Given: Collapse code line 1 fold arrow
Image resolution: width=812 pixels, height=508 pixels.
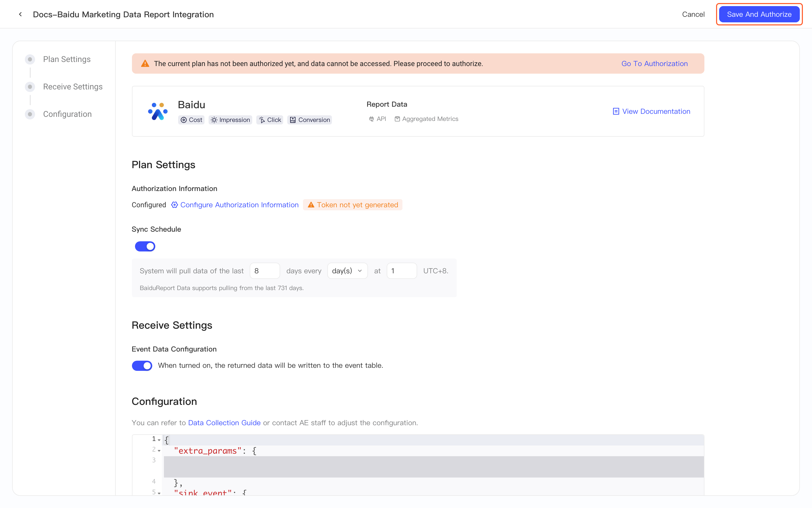Looking at the screenshot, I should pos(159,440).
